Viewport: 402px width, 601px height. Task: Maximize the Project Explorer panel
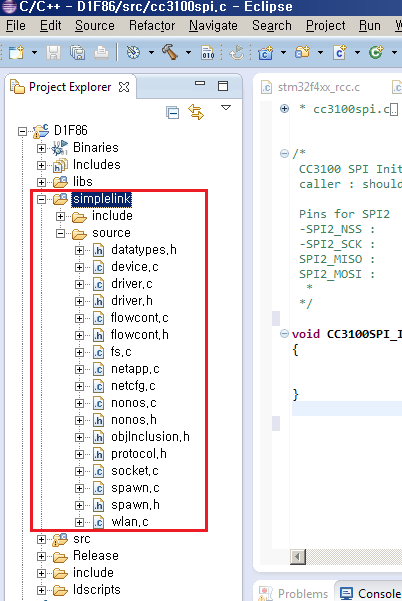[223, 85]
